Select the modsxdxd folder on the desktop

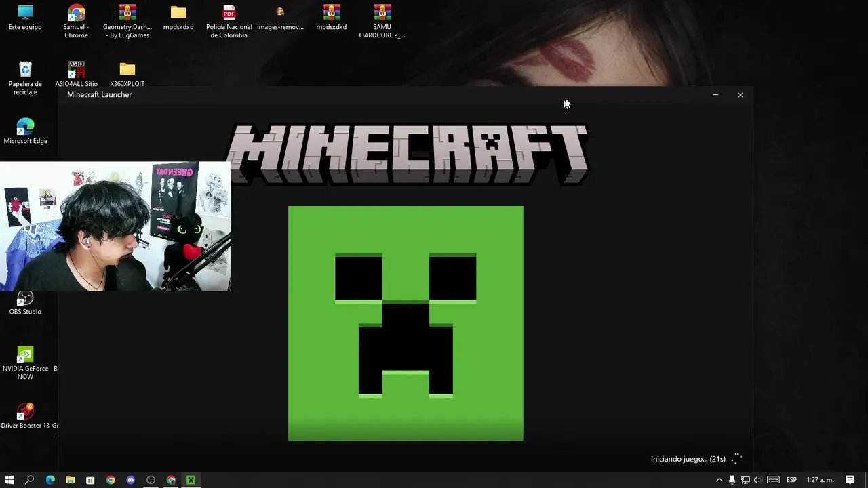178,18
